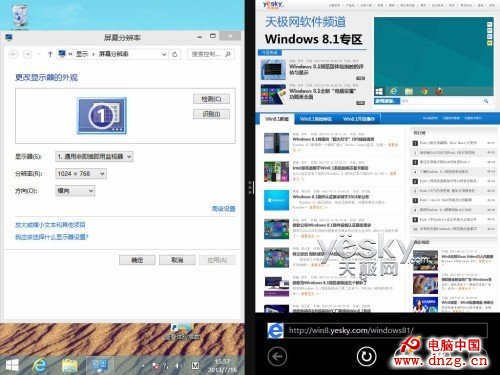Click the forward arrow in Screen Resolution window
Viewport: 500px width, 375px height.
[x=28, y=54]
